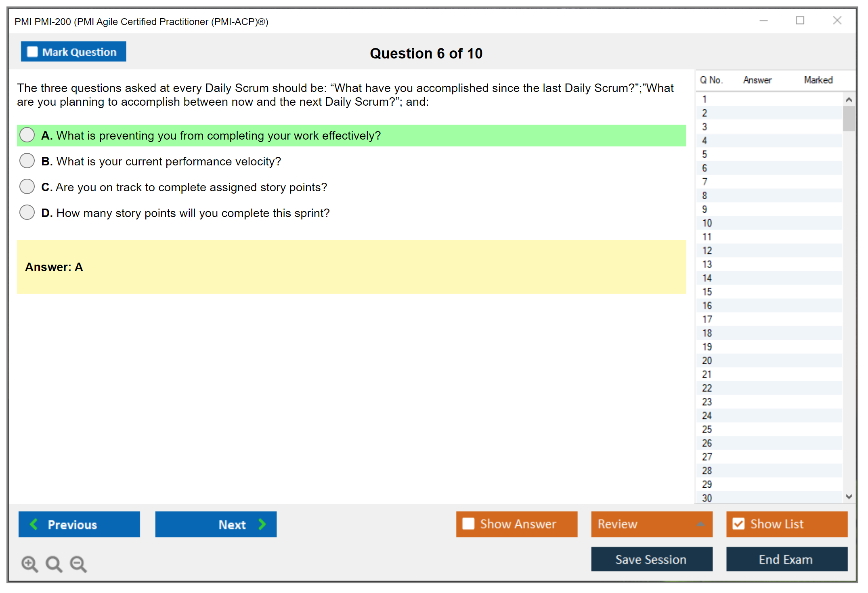Click the green right arrow on Next
The image size is (868, 593).
click(262, 524)
